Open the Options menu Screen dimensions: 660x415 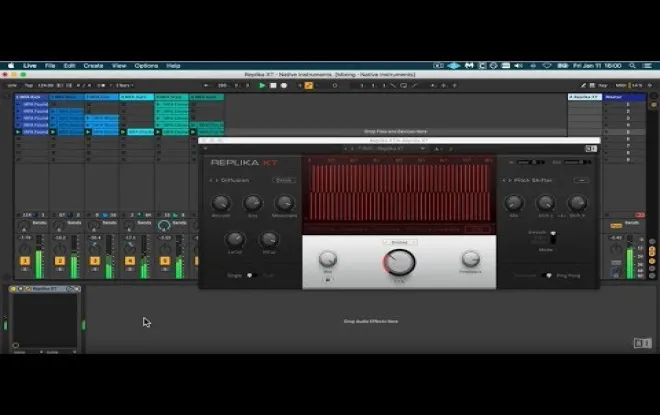[146, 66]
